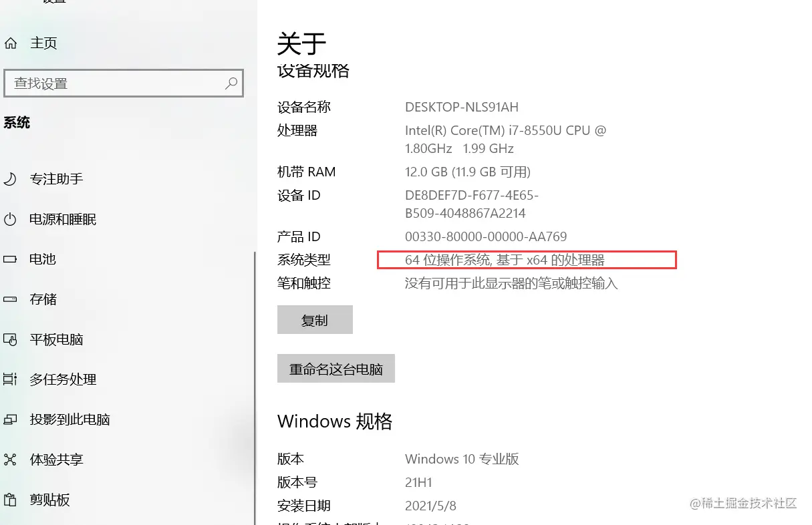Click the 系统类型 value text

point(505,260)
